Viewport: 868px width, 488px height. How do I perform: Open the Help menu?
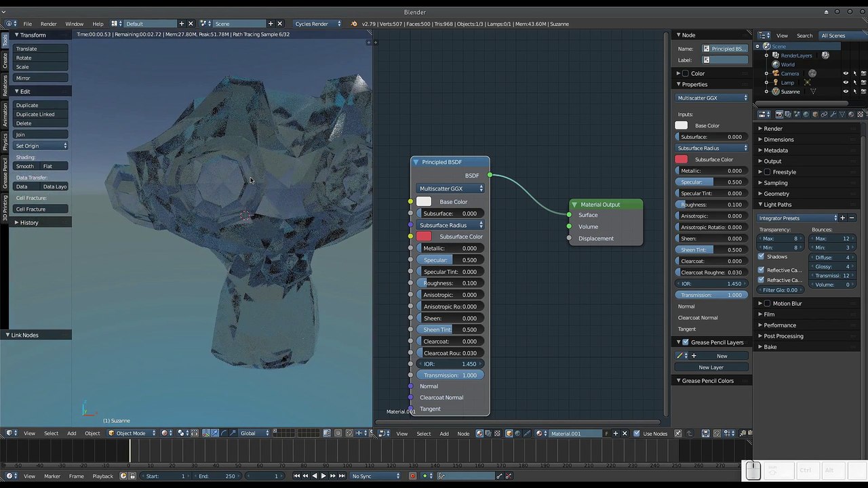pyautogui.click(x=98, y=24)
